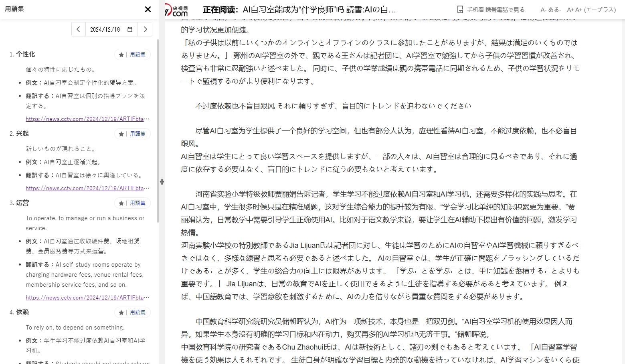Star the 兴起 glossary entry
Image resolution: width=625 pixels, height=364 pixels.
(x=121, y=134)
